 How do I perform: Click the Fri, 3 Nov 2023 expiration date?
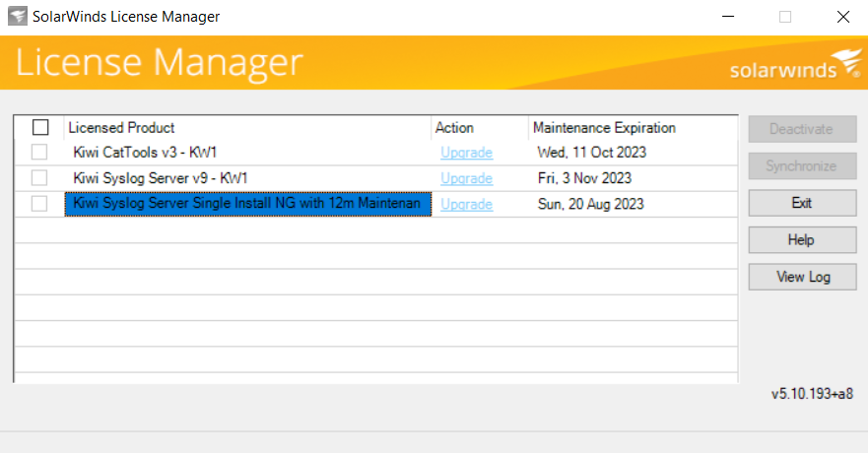tap(584, 178)
